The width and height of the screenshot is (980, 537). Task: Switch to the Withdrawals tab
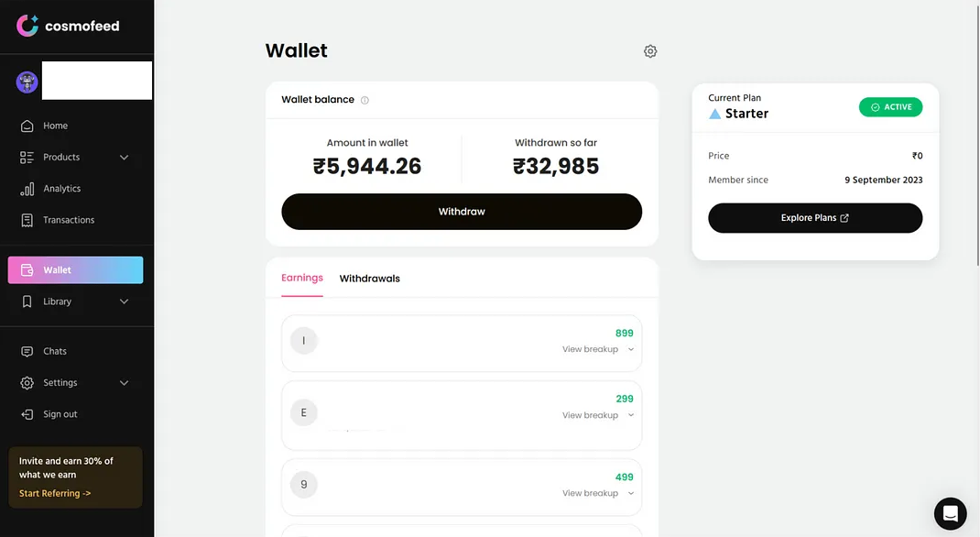(x=369, y=279)
